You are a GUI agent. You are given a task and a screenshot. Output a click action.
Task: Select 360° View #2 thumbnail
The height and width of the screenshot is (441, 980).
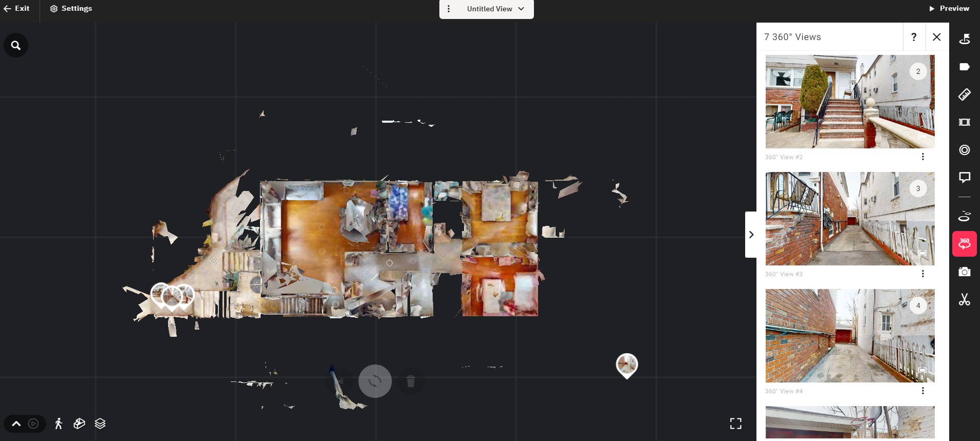point(850,102)
